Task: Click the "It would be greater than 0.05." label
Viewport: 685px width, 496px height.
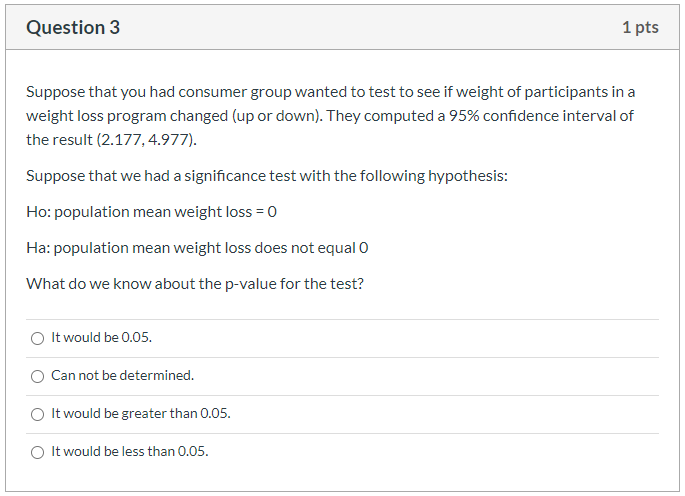Action: coord(140,414)
